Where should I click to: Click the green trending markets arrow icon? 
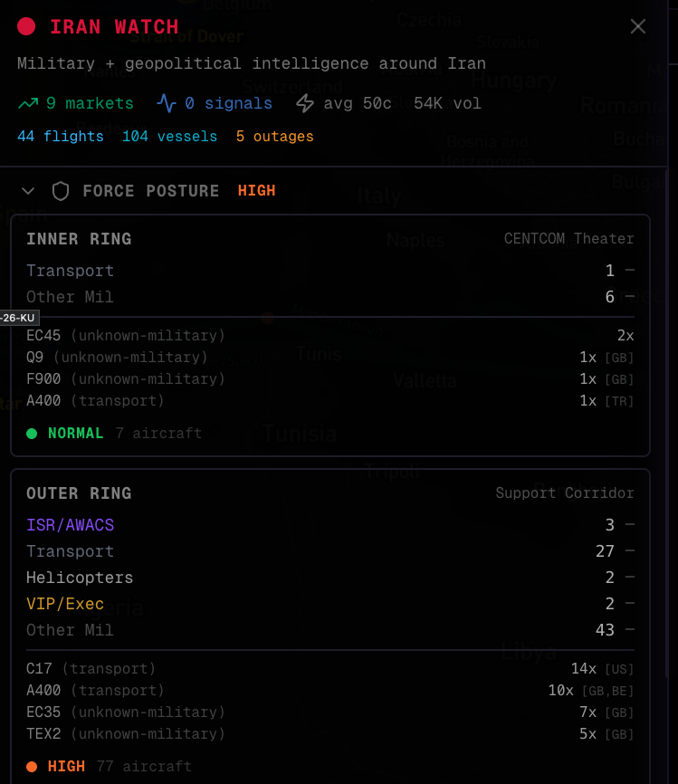coord(28,103)
